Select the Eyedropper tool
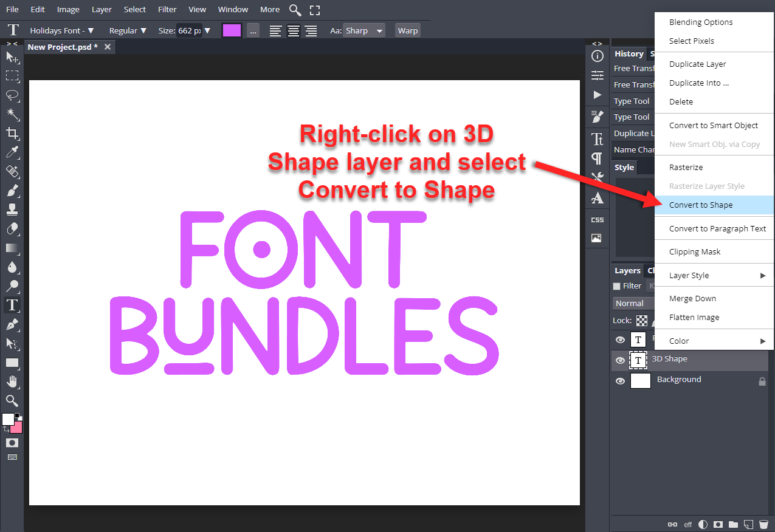 (12, 152)
